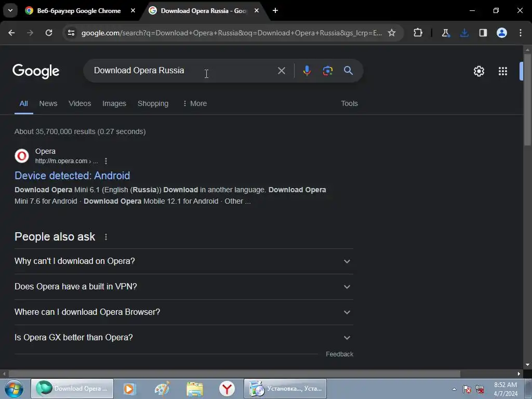Close the Google Chrome browser tab
The height and width of the screenshot is (399, 532).
click(x=133, y=10)
